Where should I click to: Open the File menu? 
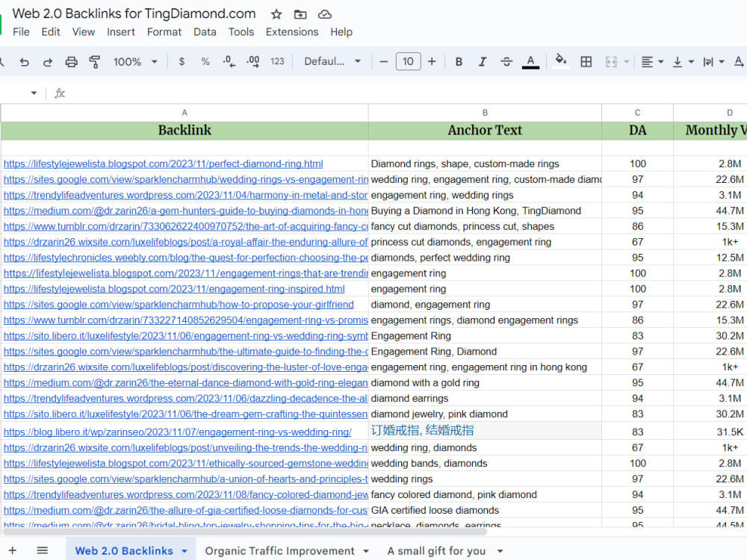(21, 32)
